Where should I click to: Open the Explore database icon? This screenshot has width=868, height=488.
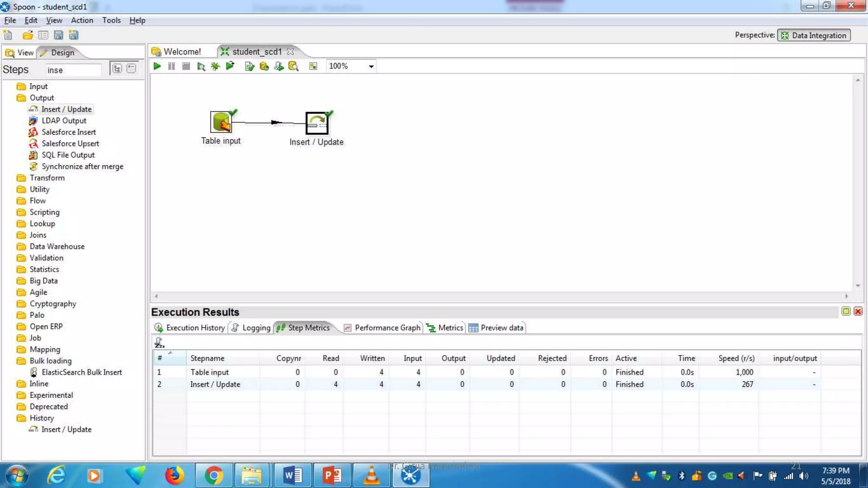point(293,66)
